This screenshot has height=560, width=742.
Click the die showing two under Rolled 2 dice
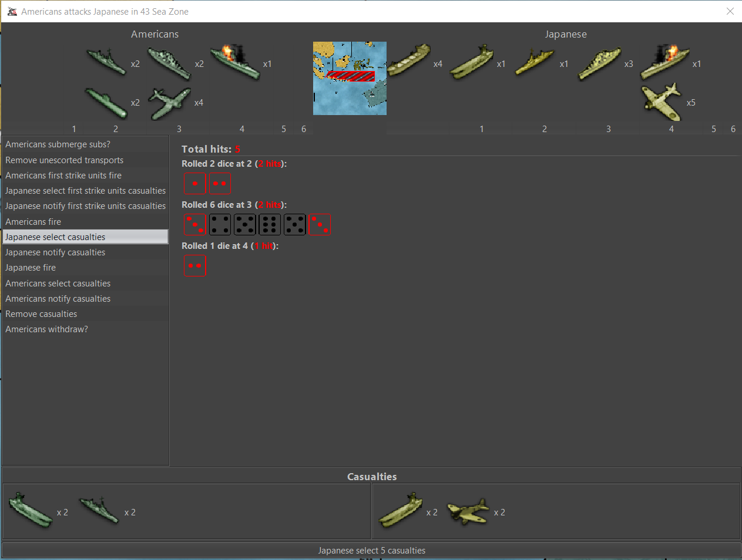click(220, 183)
